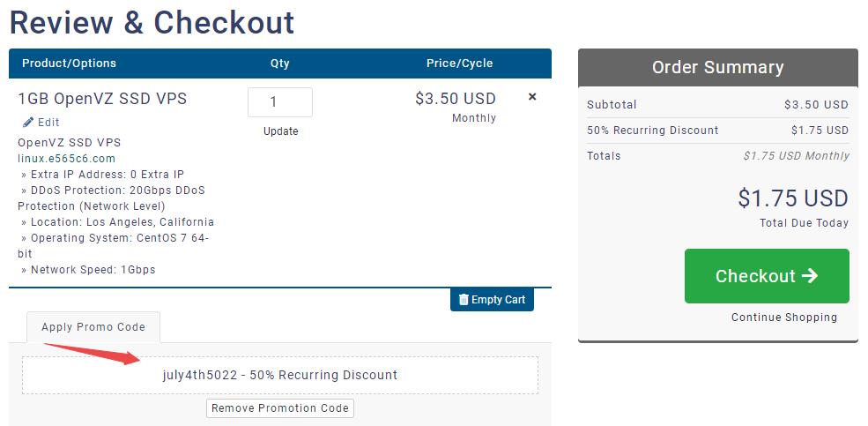This screenshot has height=426, width=868.
Task: Switch to the Apply Promo Code tab
Action: click(93, 327)
